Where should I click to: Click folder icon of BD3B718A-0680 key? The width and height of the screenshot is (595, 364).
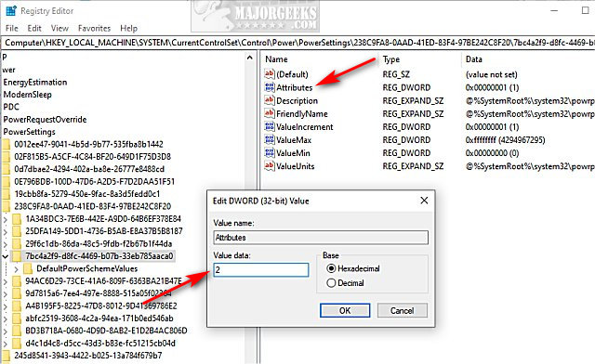[x=17, y=331]
